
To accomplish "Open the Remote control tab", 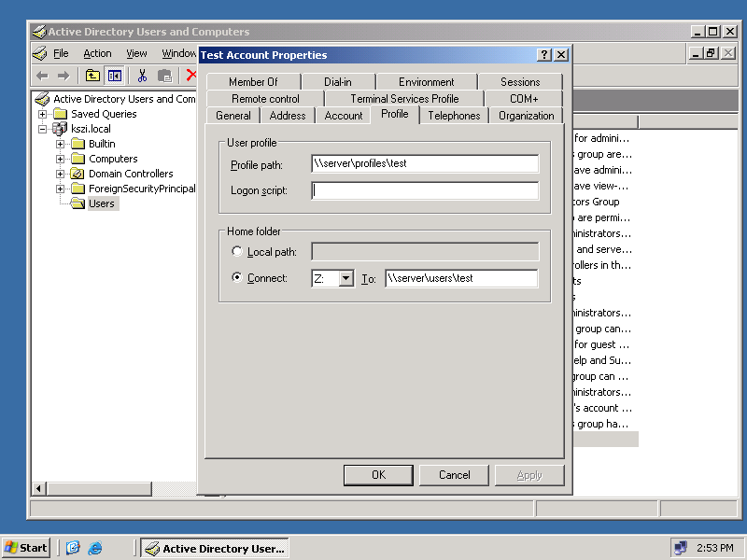I will click(x=265, y=99).
